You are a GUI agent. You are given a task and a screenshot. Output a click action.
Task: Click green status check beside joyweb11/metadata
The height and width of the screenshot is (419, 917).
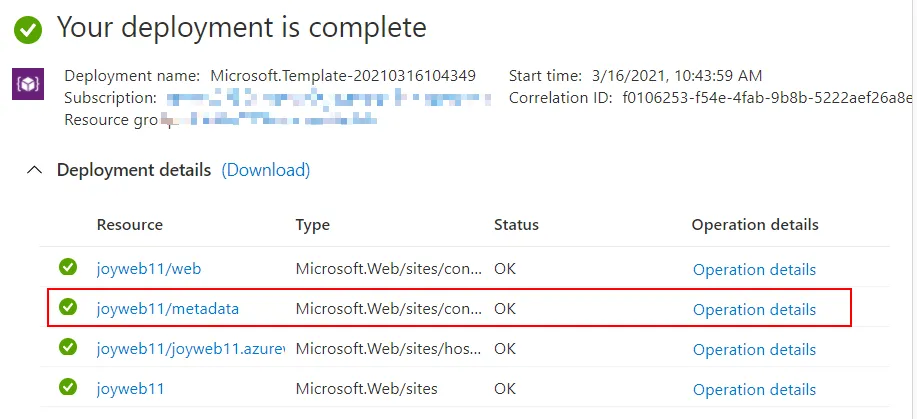68,308
